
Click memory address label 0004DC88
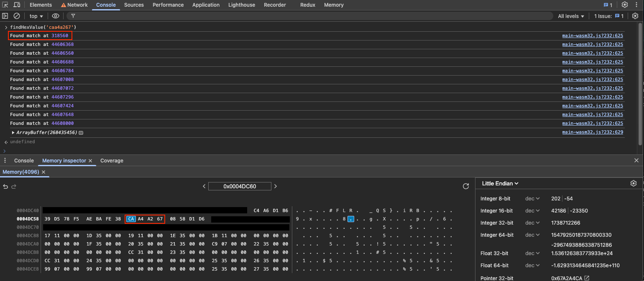click(27, 235)
